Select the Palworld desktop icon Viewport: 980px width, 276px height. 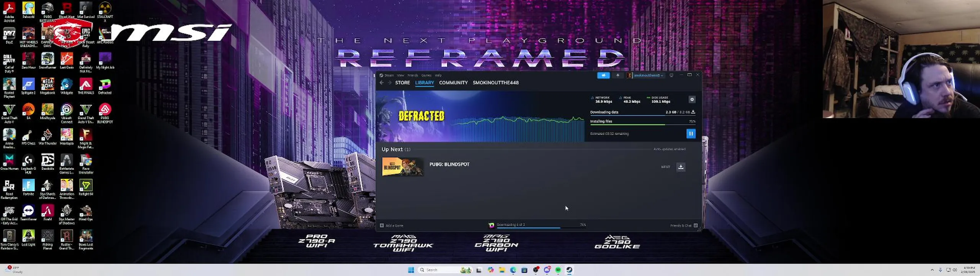(28, 10)
